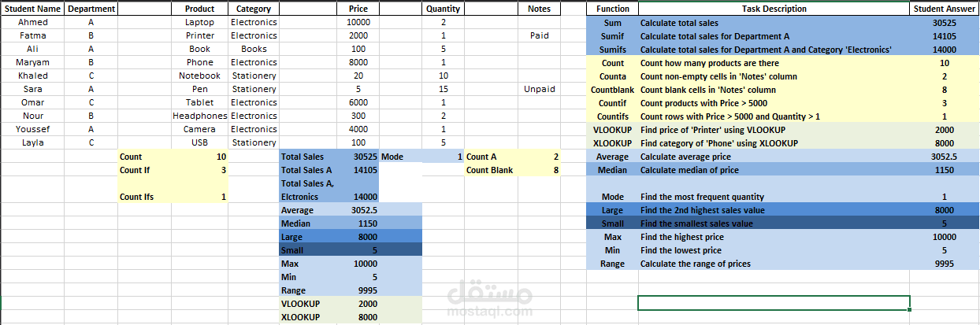Select the Countifs function cell
The width and height of the screenshot is (980, 325).
click(x=612, y=116)
